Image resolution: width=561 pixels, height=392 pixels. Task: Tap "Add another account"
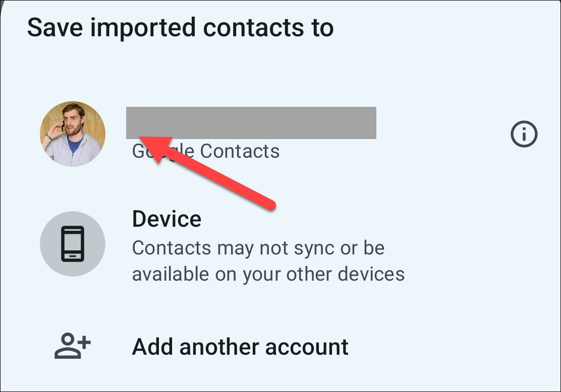(x=240, y=347)
